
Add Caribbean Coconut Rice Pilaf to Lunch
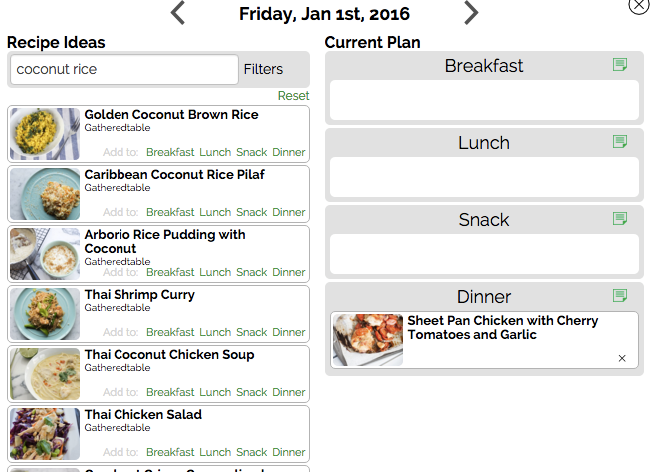(x=215, y=212)
